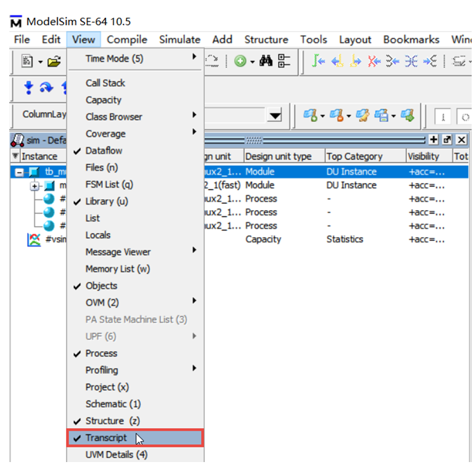Viewport: 476px width, 475px height.
Task: Click the Instance column sort triangle
Action: [x=15, y=156]
